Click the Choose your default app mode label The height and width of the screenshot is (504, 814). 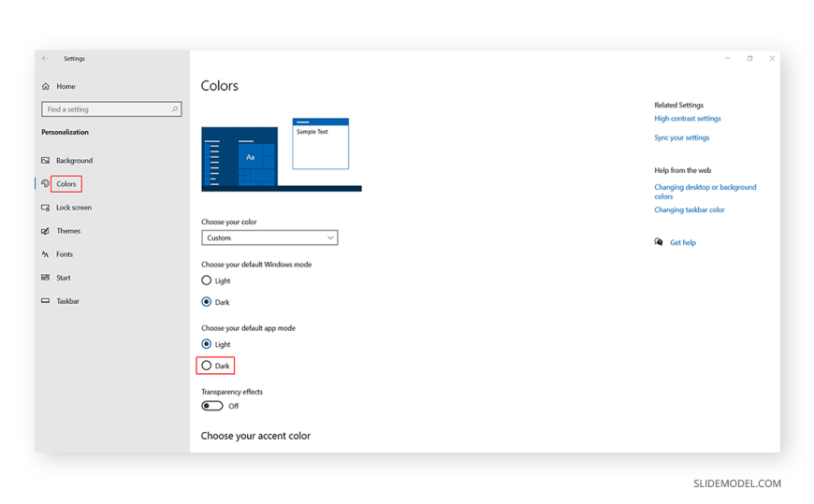[248, 328]
